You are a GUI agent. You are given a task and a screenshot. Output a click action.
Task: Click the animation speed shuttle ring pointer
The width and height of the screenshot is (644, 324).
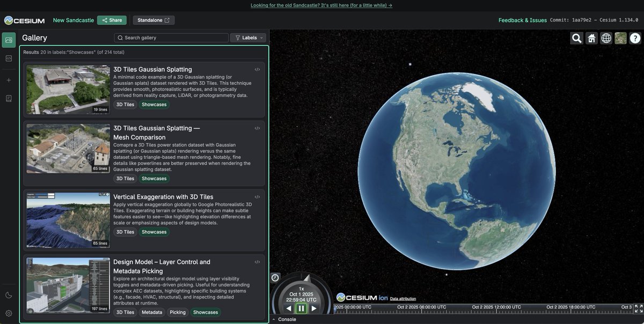(x=307, y=277)
